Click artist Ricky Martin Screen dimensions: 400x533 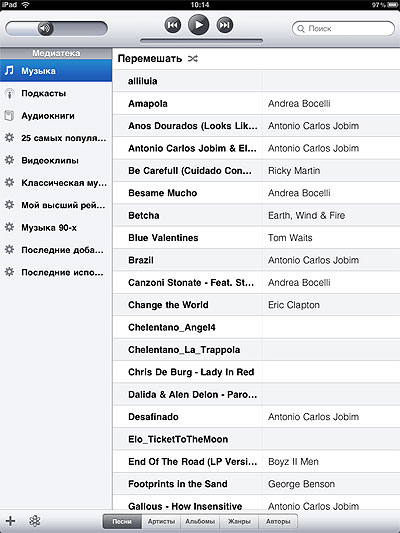tap(294, 171)
